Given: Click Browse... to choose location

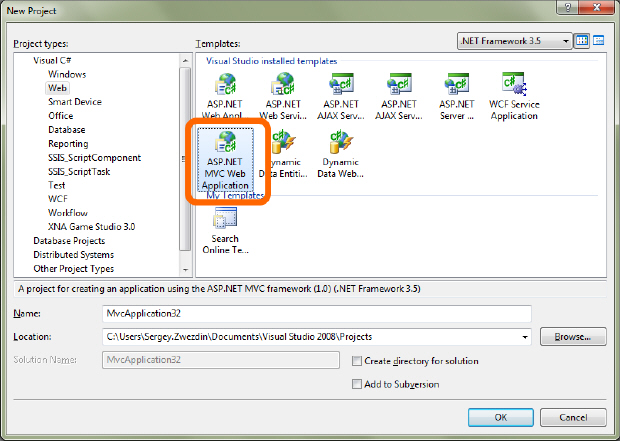Looking at the screenshot, I should tap(573, 337).
